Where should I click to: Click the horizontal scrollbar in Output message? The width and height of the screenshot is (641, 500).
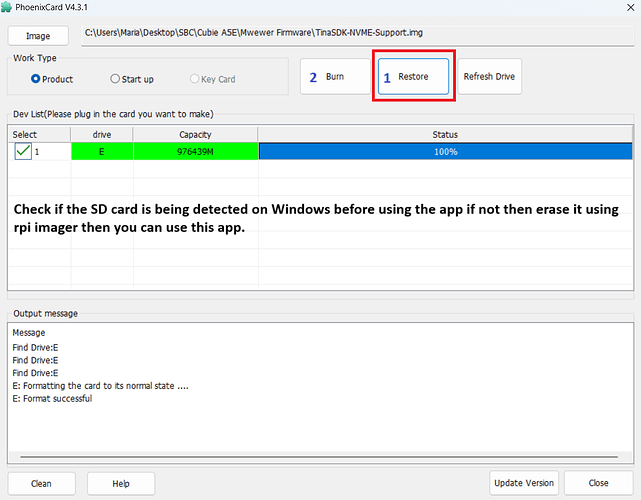[319, 457]
